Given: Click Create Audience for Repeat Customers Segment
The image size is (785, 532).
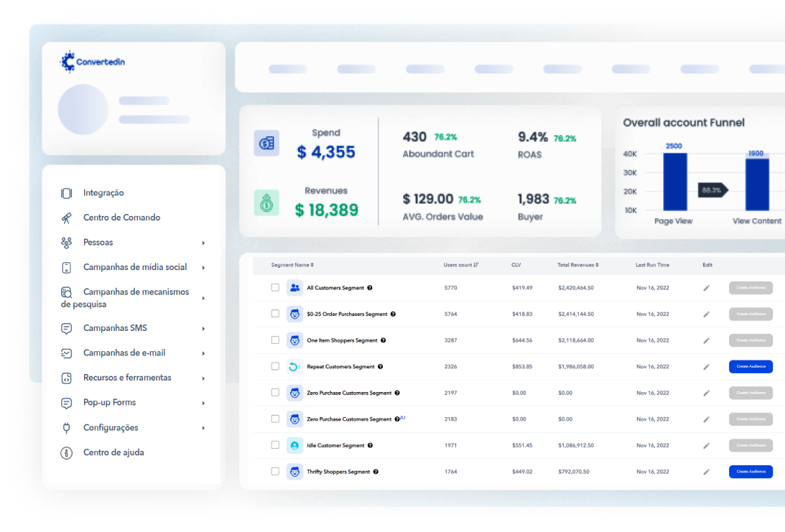Looking at the screenshot, I should 751,366.
